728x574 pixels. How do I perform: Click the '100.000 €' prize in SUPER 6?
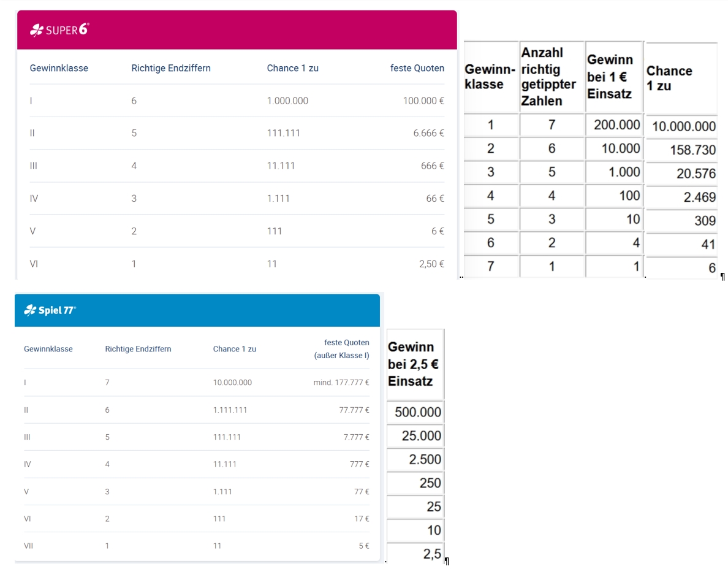[x=423, y=101]
